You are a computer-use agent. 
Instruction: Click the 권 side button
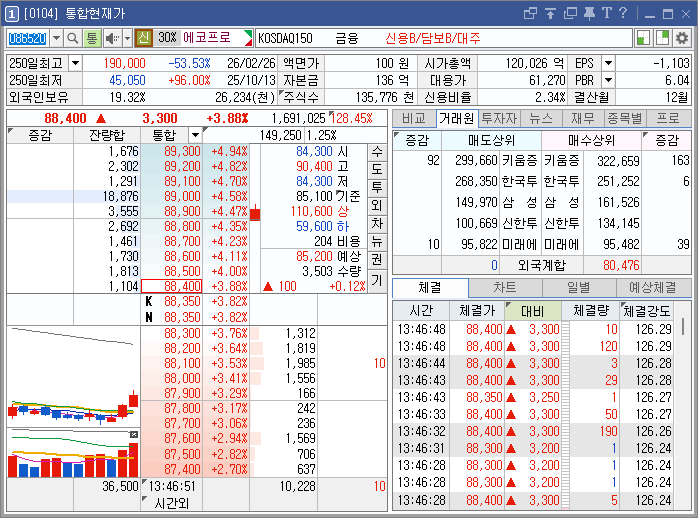point(377,259)
